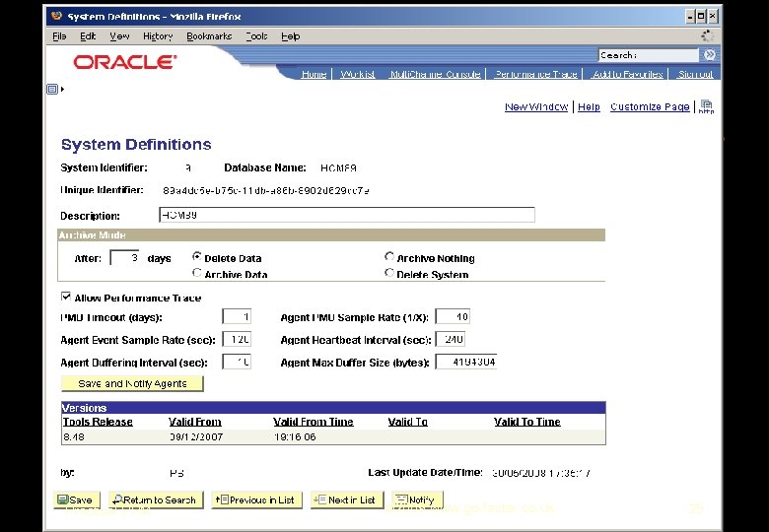Click Save and Notify Agents button

tap(132, 383)
